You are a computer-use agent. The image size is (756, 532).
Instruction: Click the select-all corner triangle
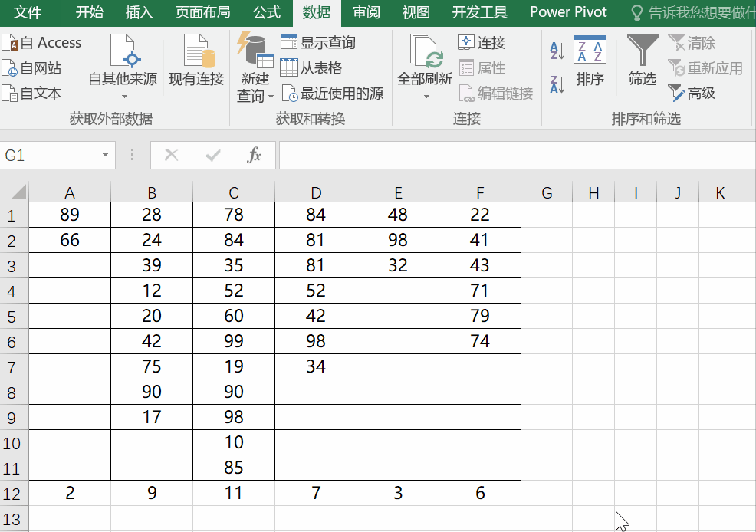(x=18, y=192)
